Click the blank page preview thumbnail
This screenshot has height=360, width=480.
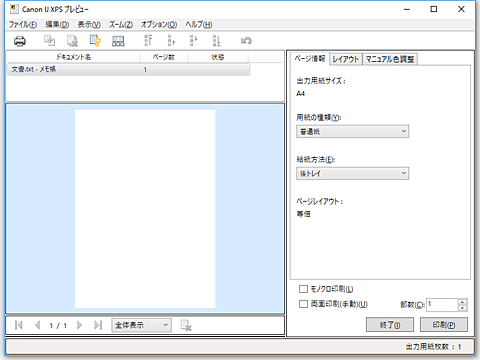145,209
